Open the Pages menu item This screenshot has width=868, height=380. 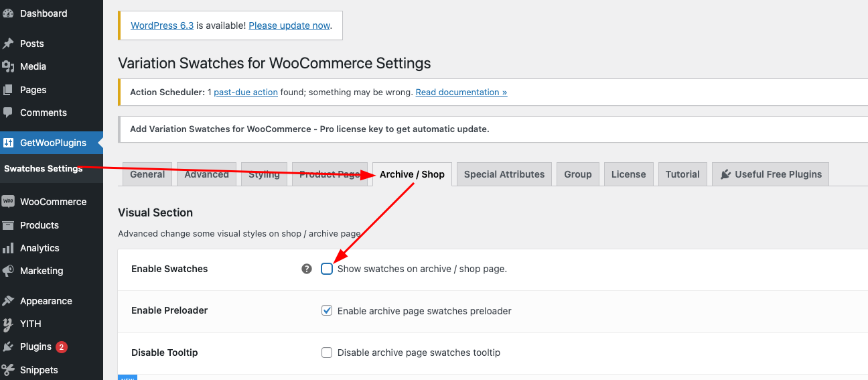(52, 90)
